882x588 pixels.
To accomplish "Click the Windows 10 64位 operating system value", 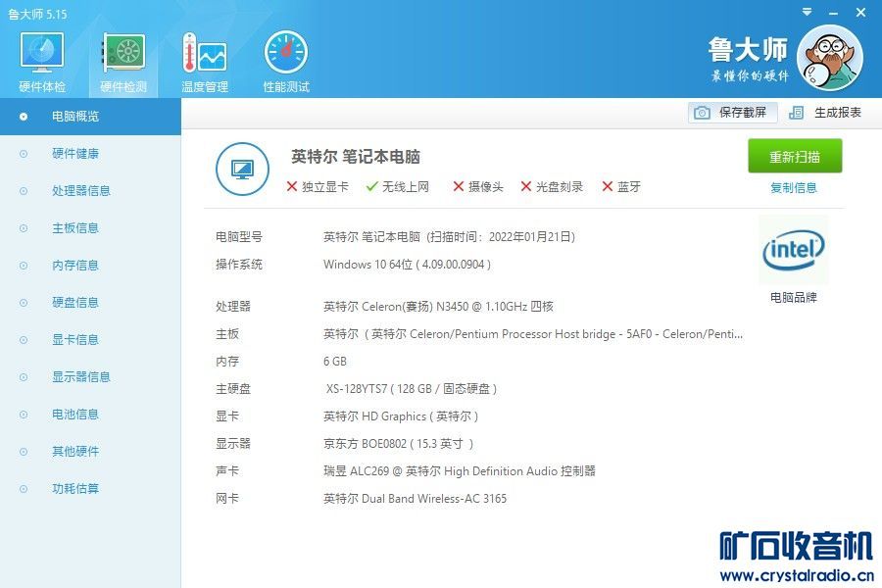I will 407,265.
